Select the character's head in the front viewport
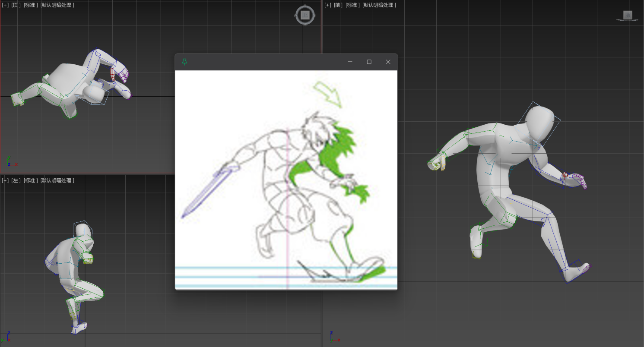 [540, 123]
